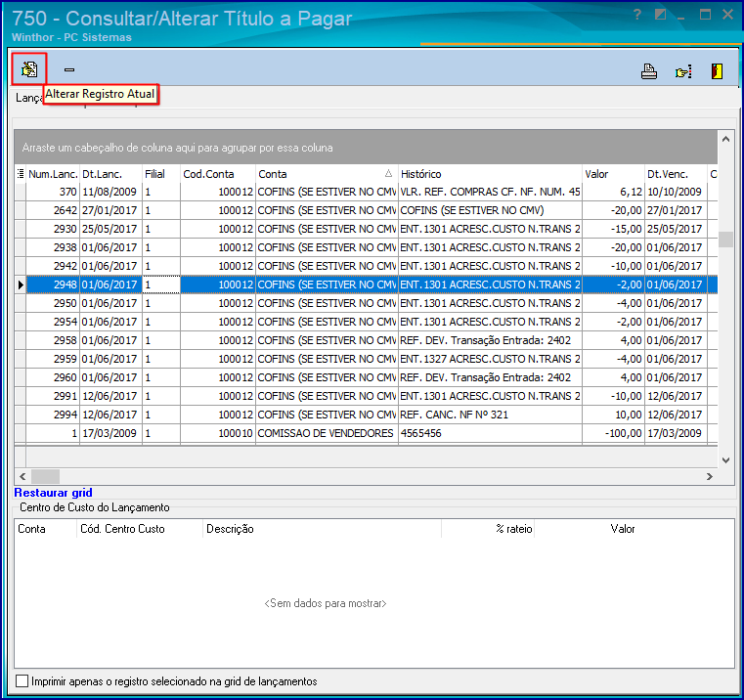Click the Valor column header in launches grid

point(613,174)
